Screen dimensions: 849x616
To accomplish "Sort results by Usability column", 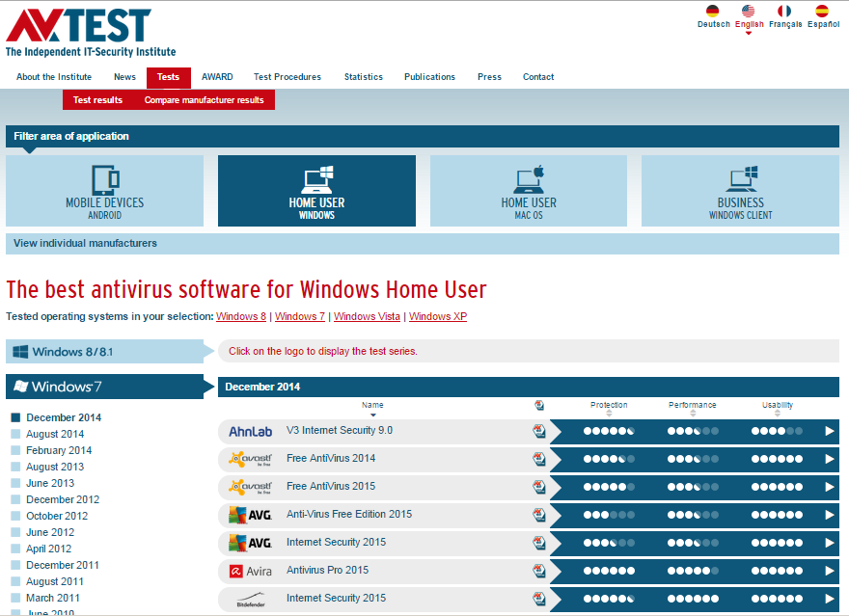I will coord(778,408).
